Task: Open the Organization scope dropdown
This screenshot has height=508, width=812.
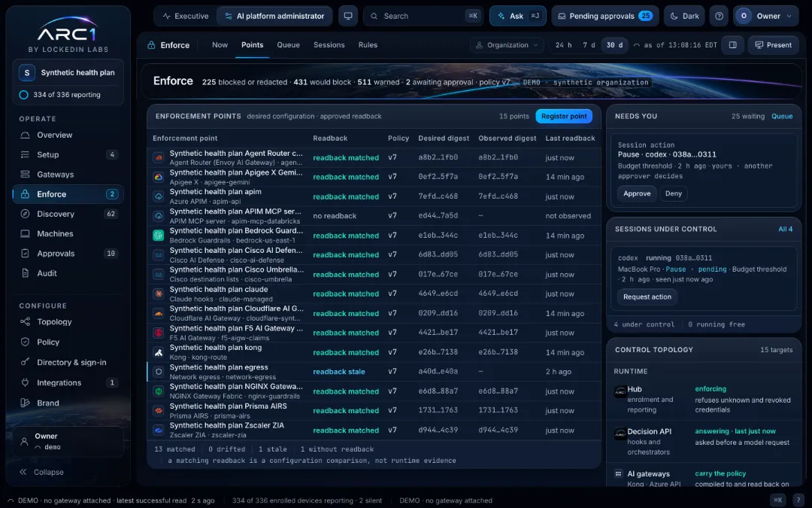Action: (x=507, y=45)
